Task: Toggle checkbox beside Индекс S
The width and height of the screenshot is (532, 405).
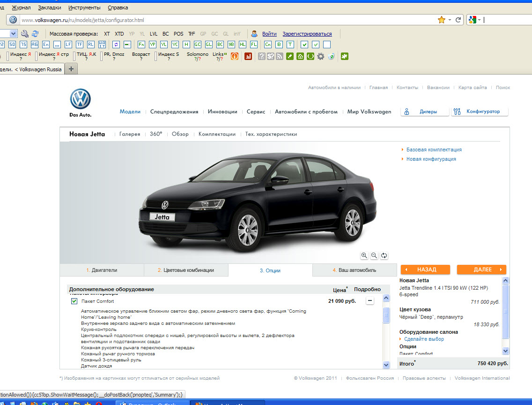Action: [156, 56]
